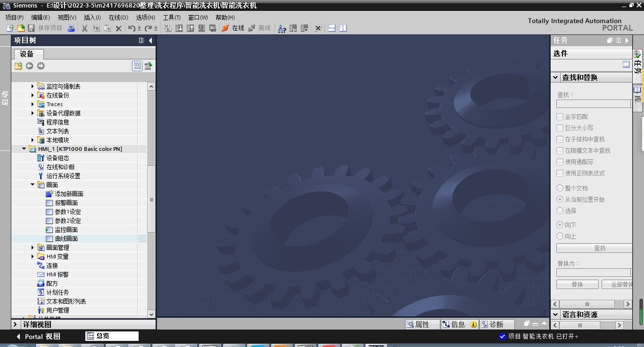Switch to Portal 视图 view
Viewport: 644px width, 347px height.
click(39, 337)
